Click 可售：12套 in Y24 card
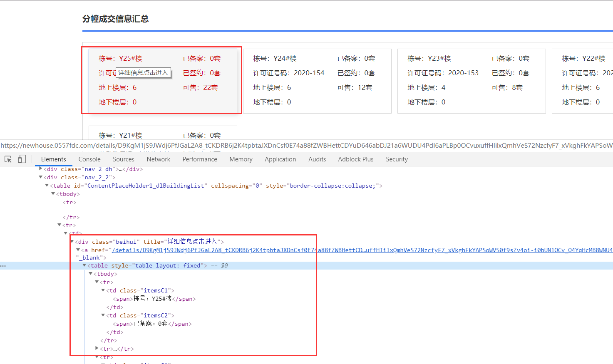 (355, 87)
